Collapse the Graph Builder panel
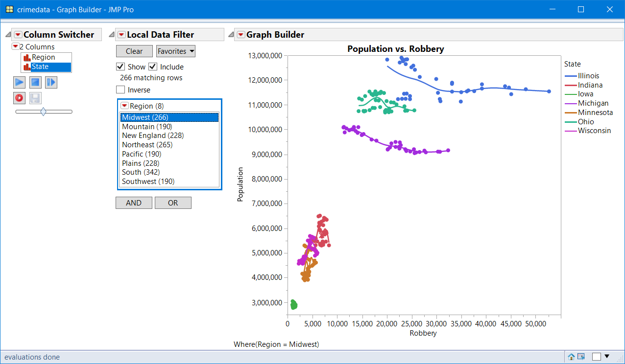625x364 pixels. (231, 35)
